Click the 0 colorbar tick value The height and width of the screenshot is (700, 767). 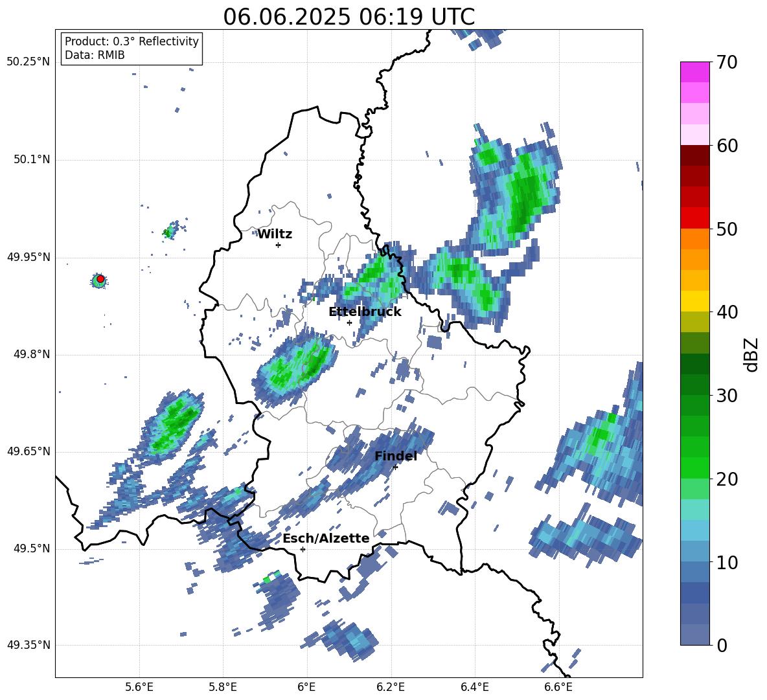pyautogui.click(x=722, y=645)
